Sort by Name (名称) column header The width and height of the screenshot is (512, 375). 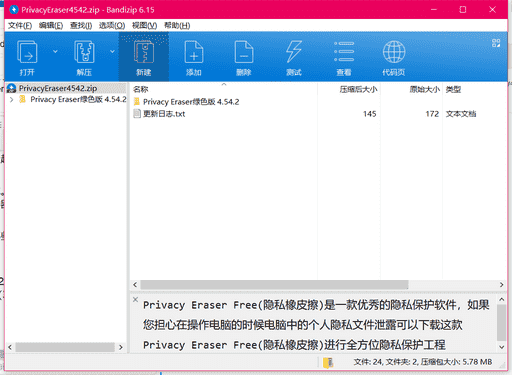point(140,89)
